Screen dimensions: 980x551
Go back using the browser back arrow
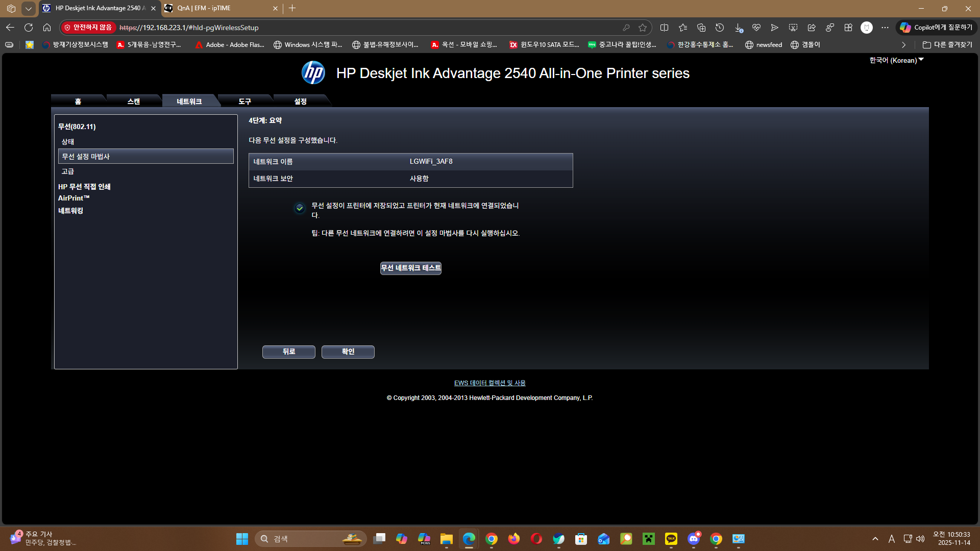tap(10, 28)
